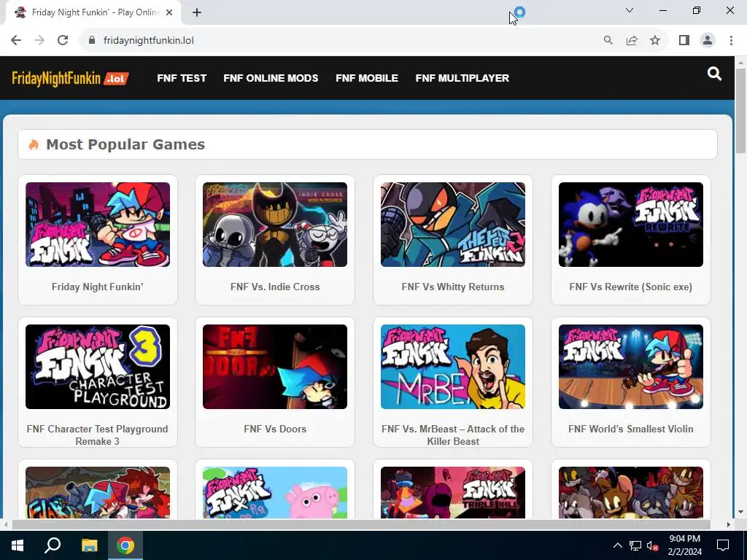Click the FNF Vs Rewrite (Sonic exe) link
Screen dimensions: 747x560
631,287
